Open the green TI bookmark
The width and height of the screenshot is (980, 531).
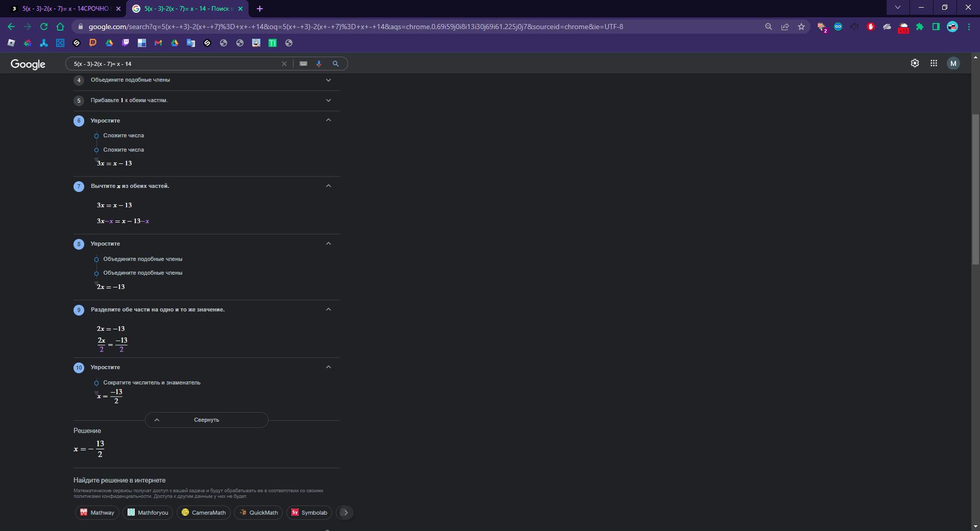273,43
